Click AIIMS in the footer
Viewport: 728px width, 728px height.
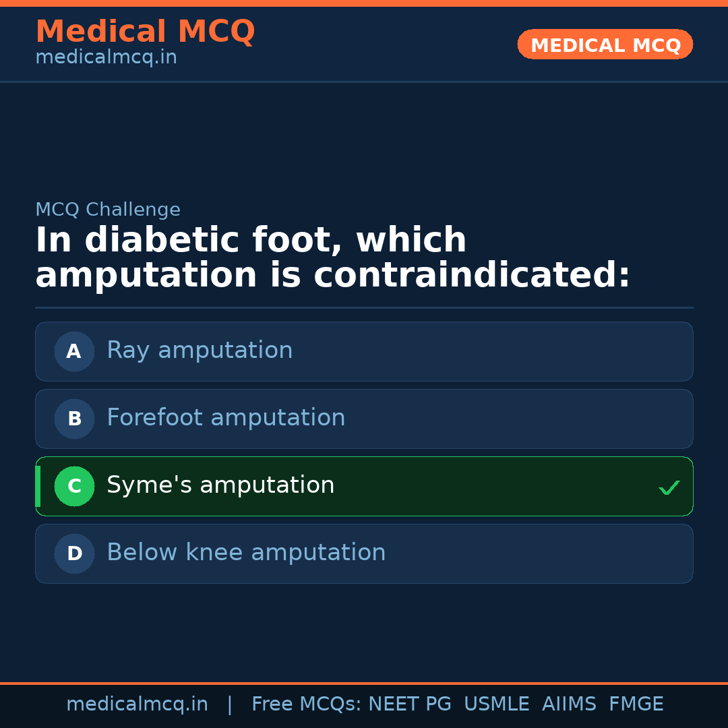[x=569, y=704]
